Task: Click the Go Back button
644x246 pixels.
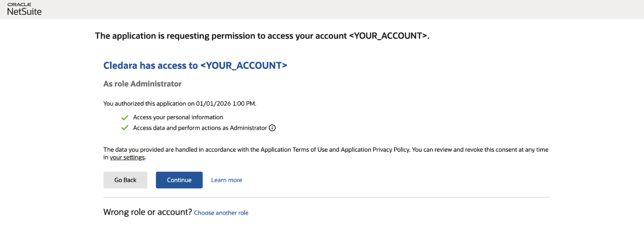Action: 125,180
